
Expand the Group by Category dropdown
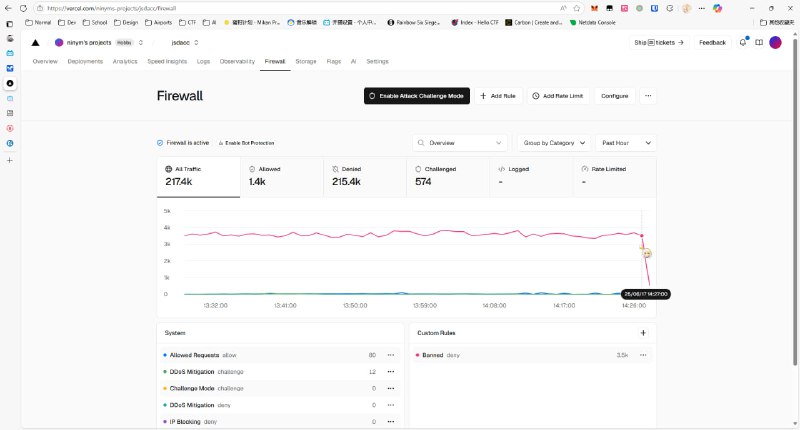click(553, 143)
